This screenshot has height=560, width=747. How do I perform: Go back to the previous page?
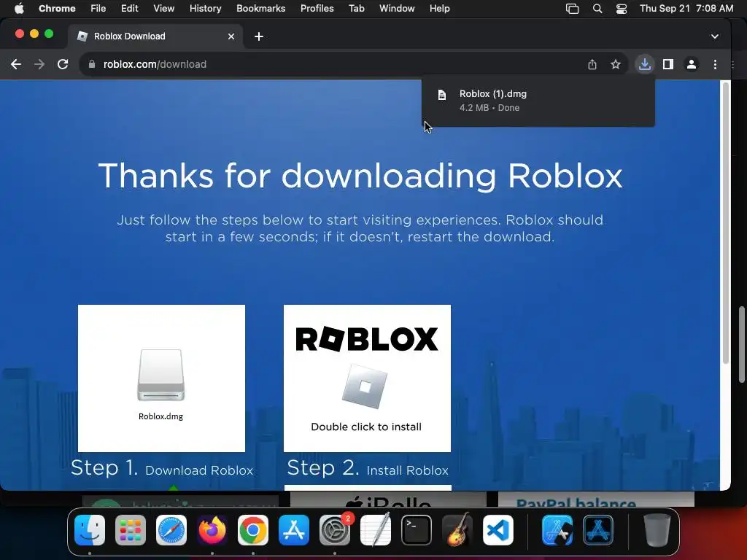[x=16, y=64]
